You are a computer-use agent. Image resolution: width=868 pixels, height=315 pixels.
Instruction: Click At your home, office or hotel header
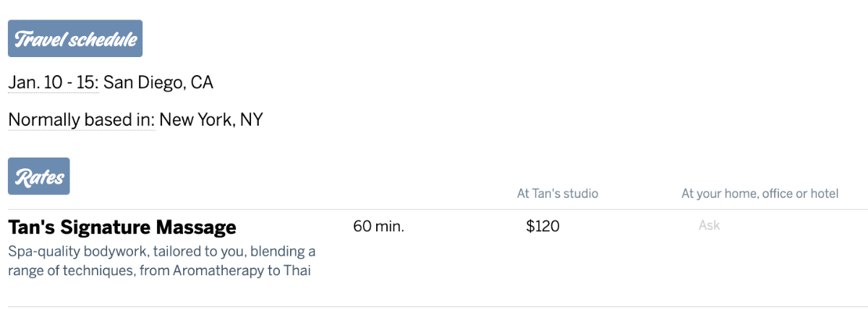pos(759,194)
